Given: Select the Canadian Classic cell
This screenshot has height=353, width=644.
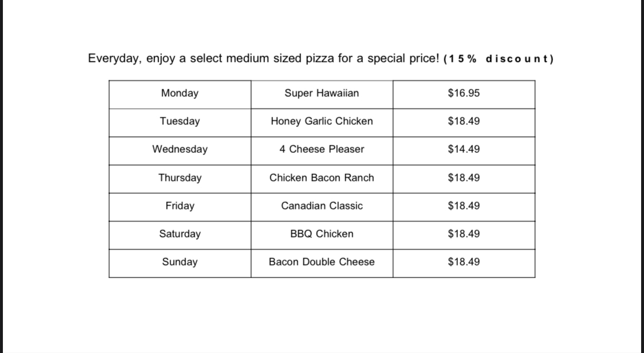Looking at the screenshot, I should [322, 206].
